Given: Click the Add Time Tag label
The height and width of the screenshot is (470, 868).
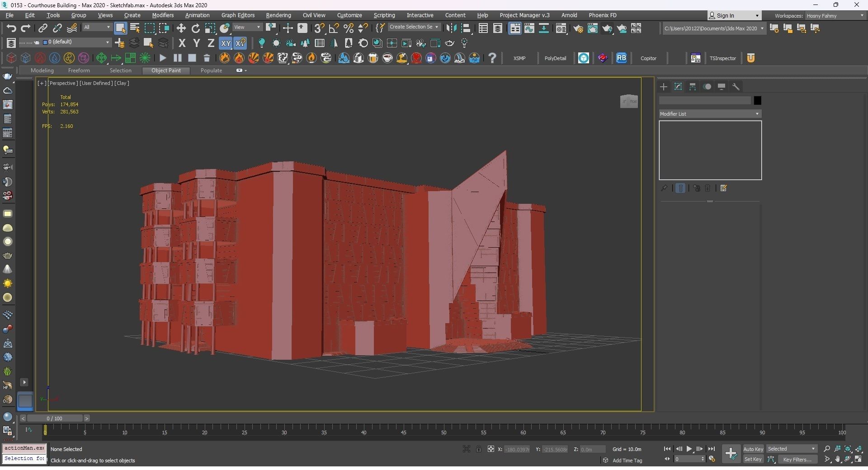Looking at the screenshot, I should (627, 461).
